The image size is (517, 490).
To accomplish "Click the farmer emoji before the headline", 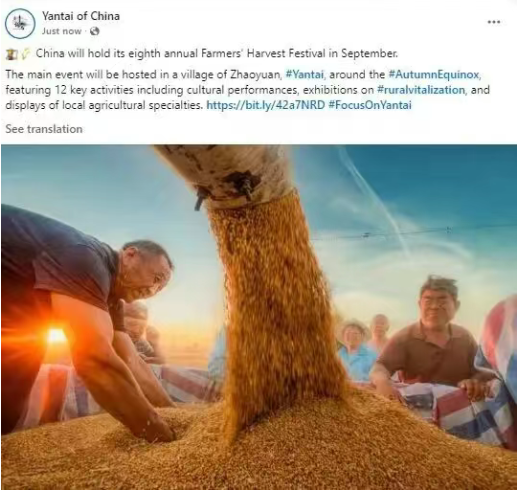I will point(11,53).
